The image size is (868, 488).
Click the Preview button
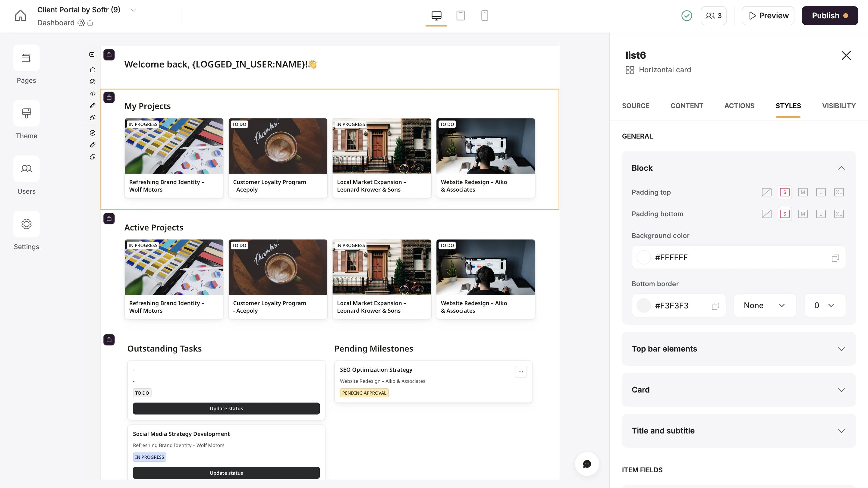pyautogui.click(x=768, y=15)
